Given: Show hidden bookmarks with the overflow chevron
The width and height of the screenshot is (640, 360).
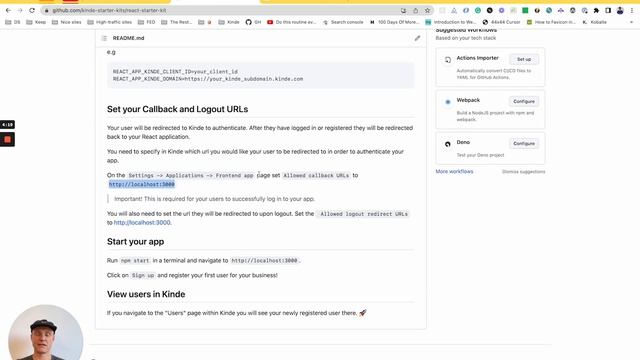Looking at the screenshot, I should click(x=631, y=22).
